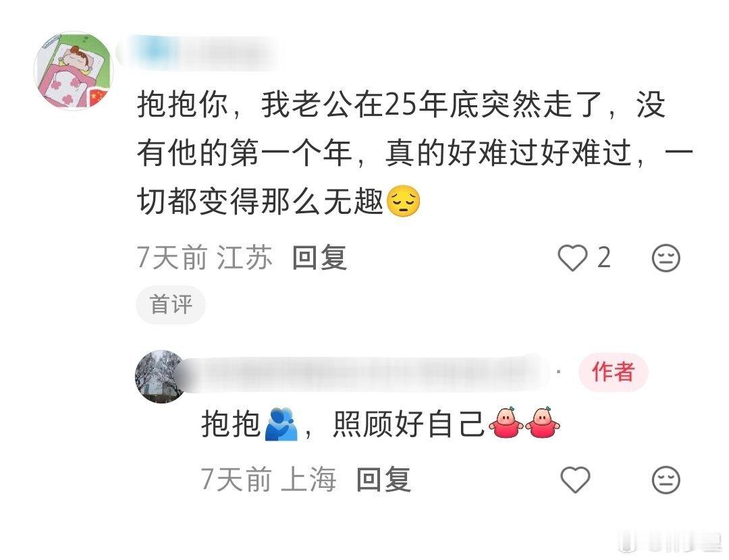Tap the dislike face icon on the author's reply
The width and height of the screenshot is (729, 560).
(666, 480)
